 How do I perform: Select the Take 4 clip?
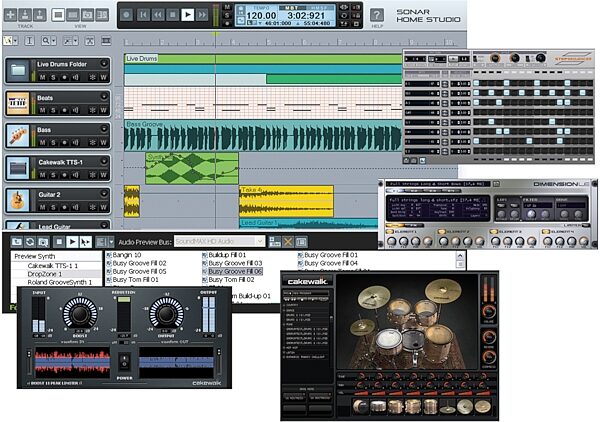coord(287,201)
